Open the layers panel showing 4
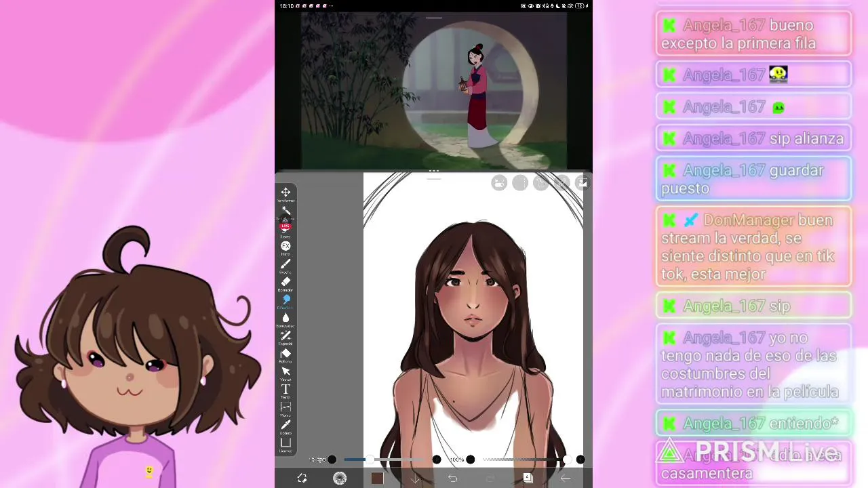 coord(528,479)
